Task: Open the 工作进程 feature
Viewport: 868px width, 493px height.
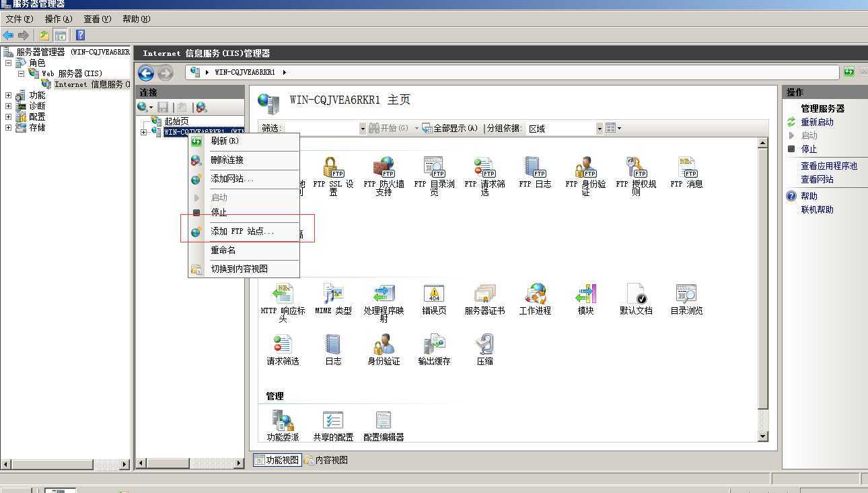Action: [x=535, y=298]
